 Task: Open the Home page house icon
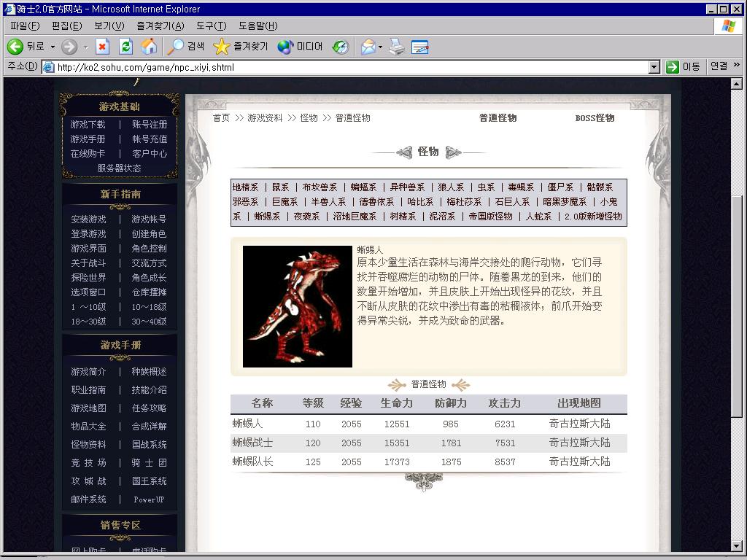(x=149, y=47)
